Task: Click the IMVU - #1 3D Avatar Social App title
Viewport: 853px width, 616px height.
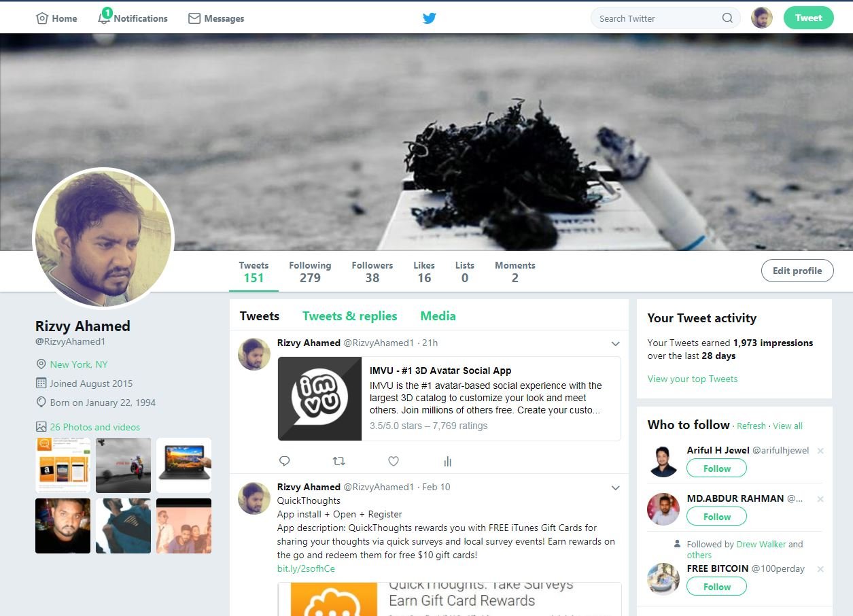Action: click(440, 371)
